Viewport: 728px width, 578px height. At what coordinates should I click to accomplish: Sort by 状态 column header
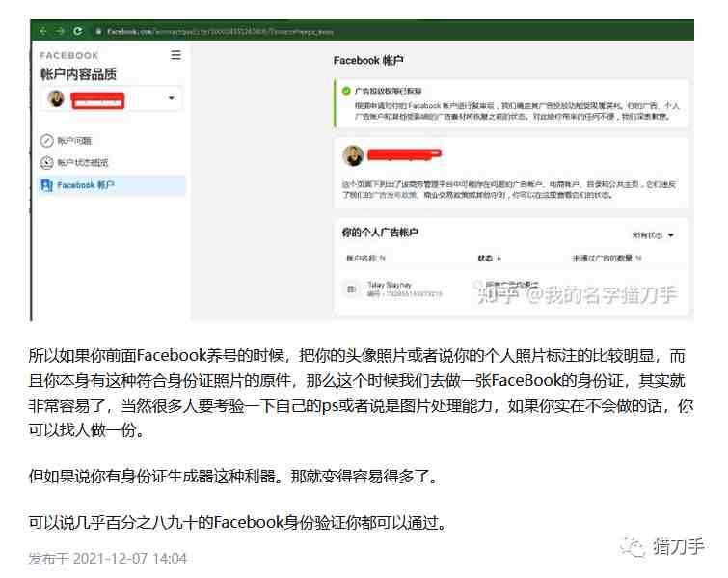[490, 258]
